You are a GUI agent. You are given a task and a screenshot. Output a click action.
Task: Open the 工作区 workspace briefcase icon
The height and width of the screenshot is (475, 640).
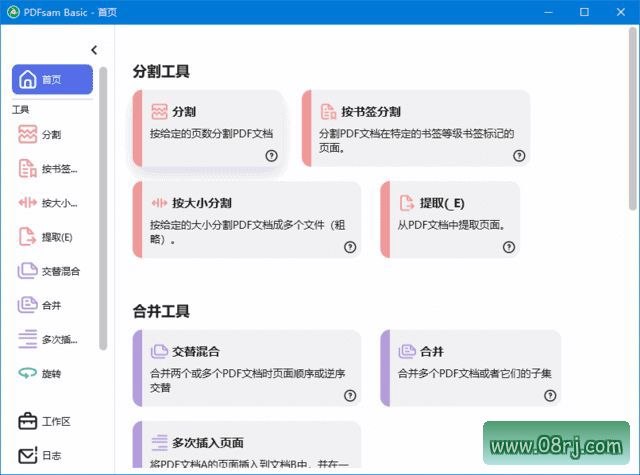(x=27, y=421)
